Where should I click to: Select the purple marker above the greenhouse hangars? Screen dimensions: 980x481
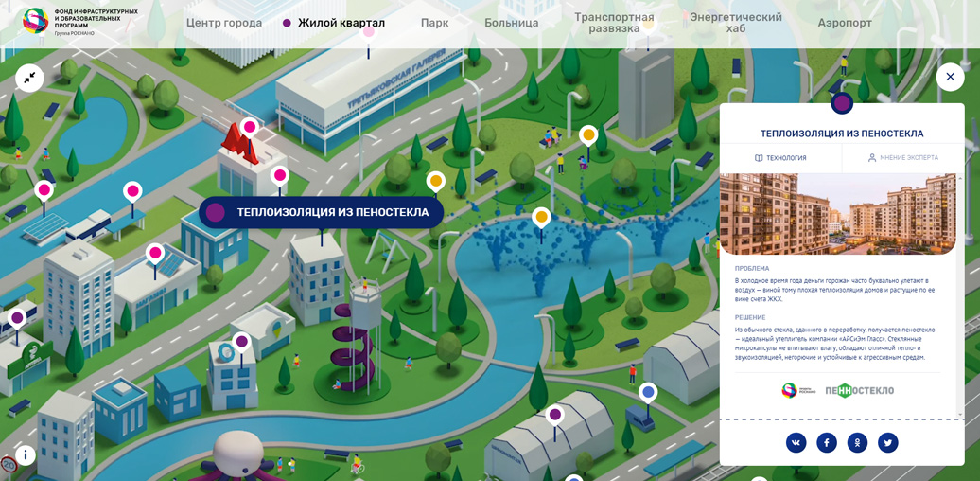click(x=555, y=414)
